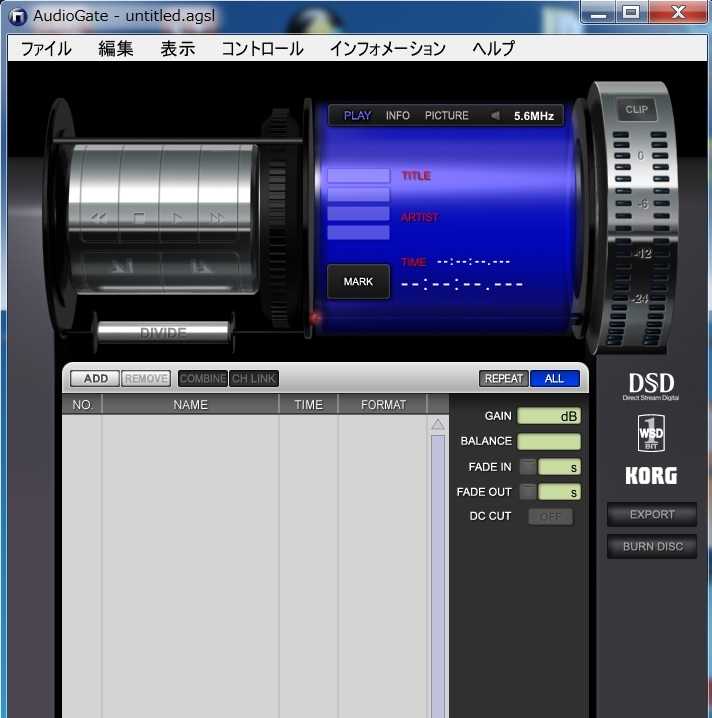Click the song list scroll-up arrow
Image resolution: width=712 pixels, height=718 pixels.
click(x=438, y=424)
